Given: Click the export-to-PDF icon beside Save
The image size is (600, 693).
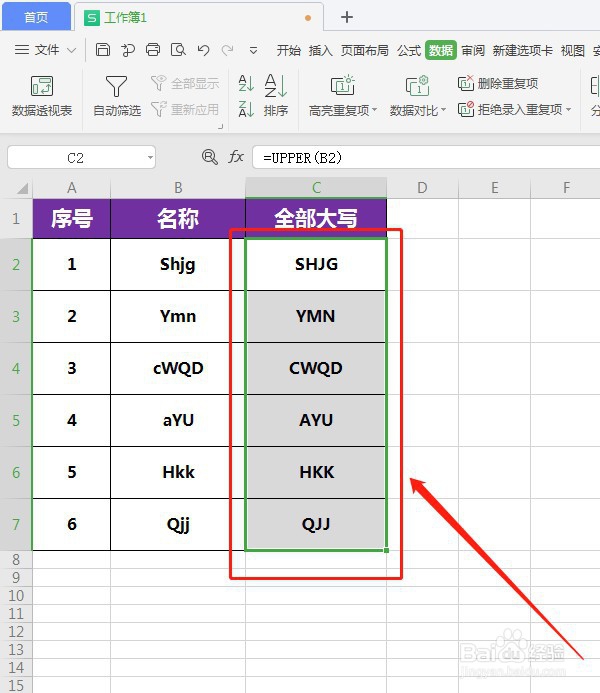Looking at the screenshot, I should (x=128, y=50).
